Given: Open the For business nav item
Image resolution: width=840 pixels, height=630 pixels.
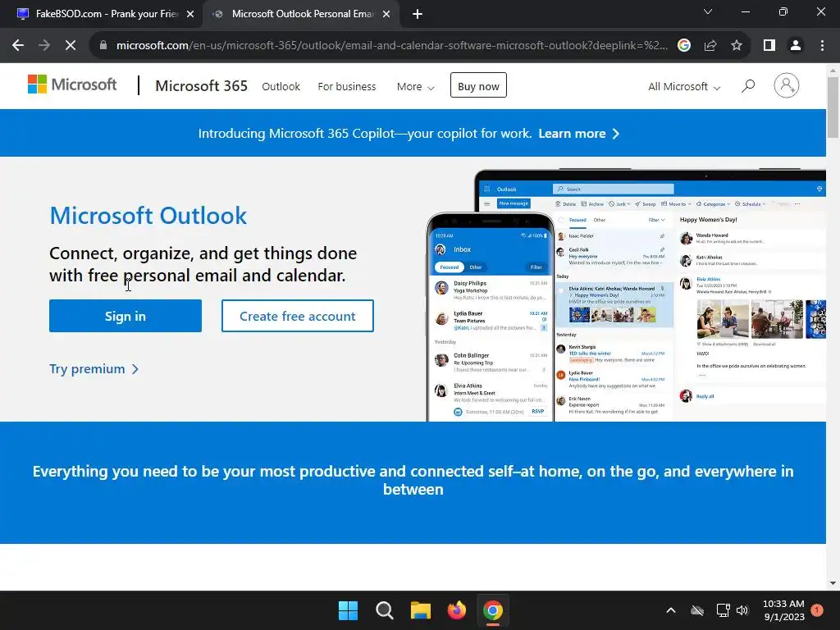Looking at the screenshot, I should (347, 86).
